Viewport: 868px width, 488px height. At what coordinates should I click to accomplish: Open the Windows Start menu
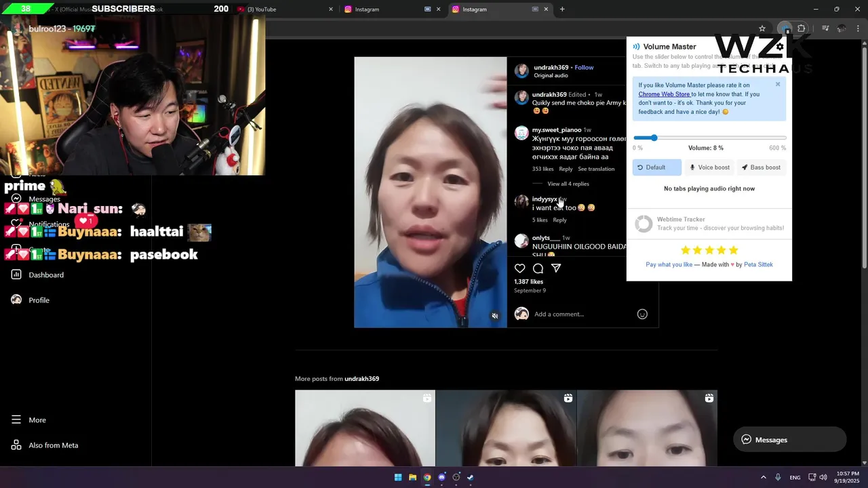point(398,477)
